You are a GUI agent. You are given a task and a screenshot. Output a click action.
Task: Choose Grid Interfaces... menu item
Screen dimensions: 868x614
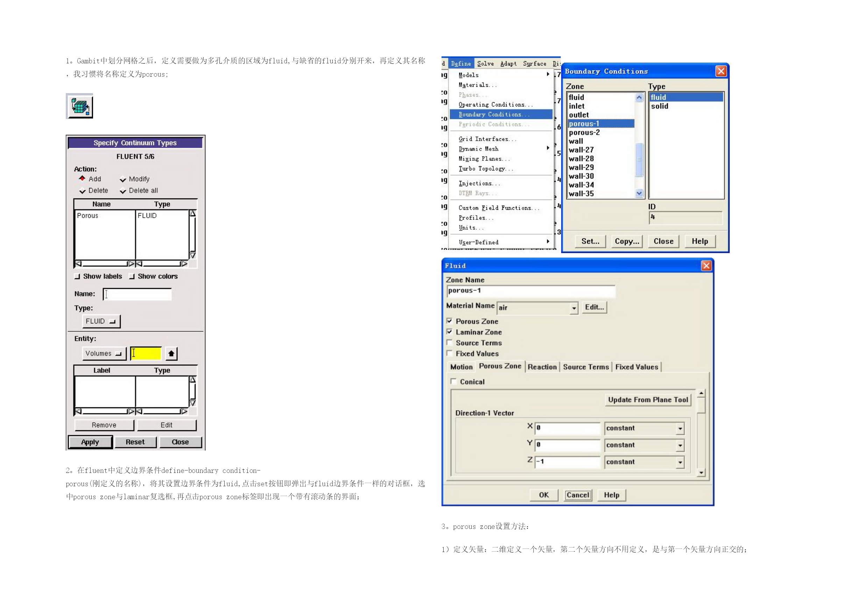coord(501,139)
